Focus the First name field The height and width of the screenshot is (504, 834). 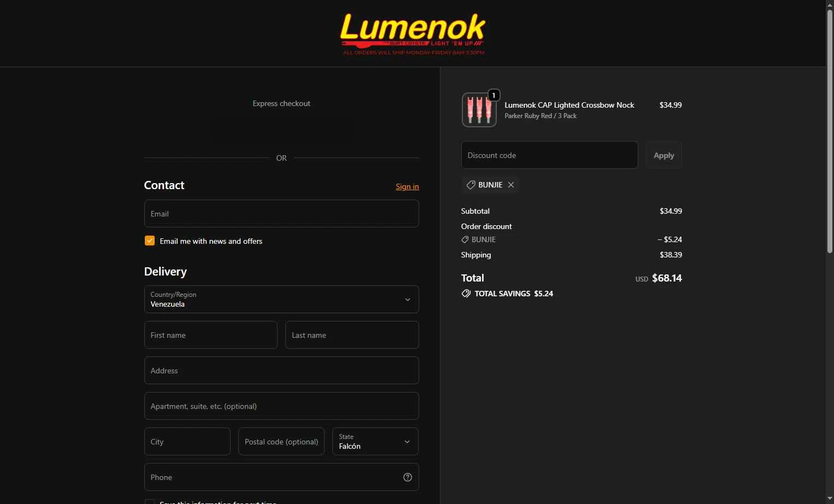(211, 335)
